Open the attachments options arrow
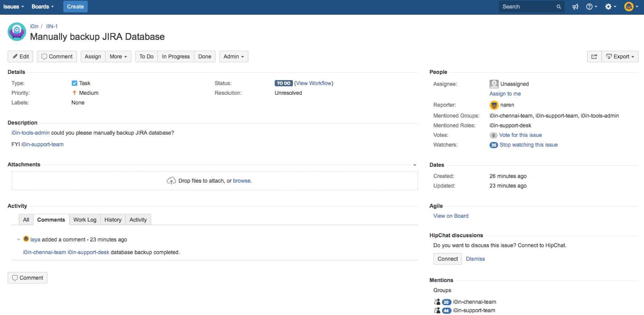 [x=415, y=165]
